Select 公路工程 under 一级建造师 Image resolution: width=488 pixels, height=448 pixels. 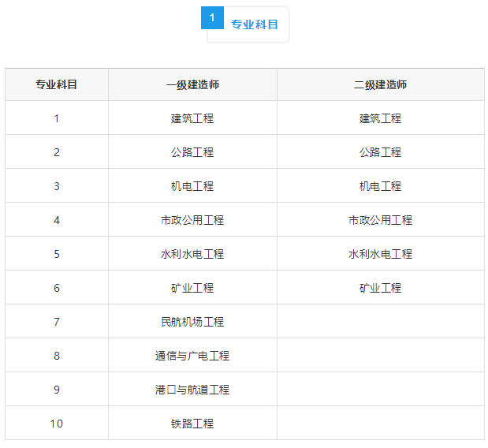point(192,152)
